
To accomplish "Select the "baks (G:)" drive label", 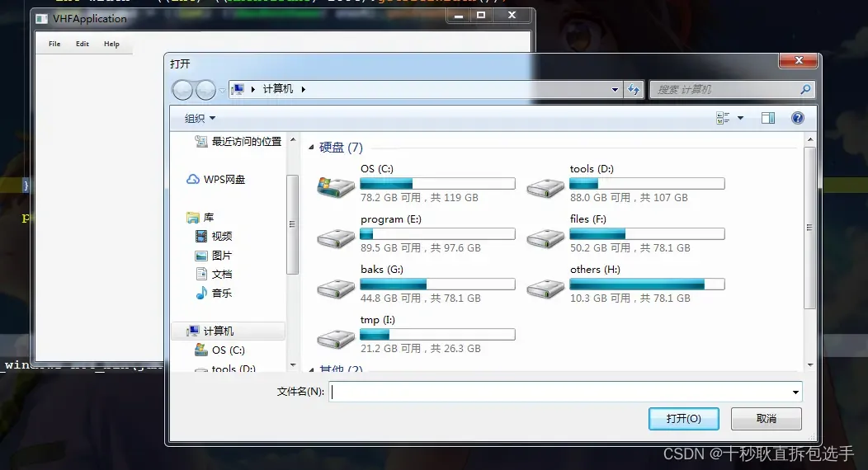I will click(x=381, y=270).
